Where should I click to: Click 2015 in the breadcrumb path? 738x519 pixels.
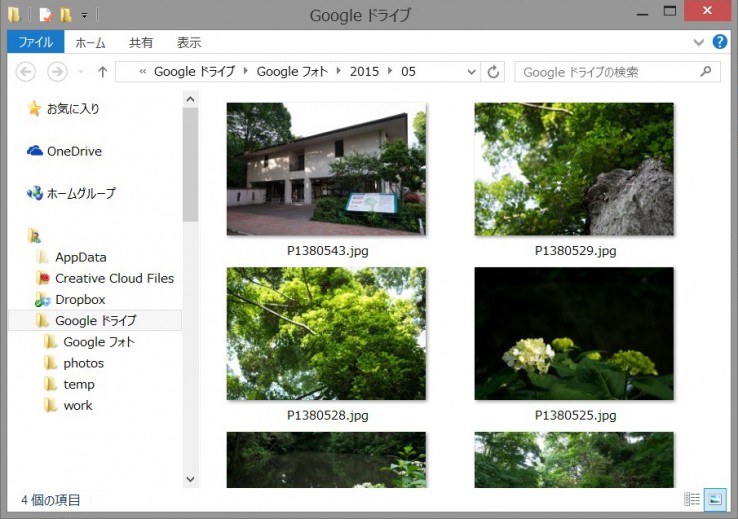coord(364,72)
